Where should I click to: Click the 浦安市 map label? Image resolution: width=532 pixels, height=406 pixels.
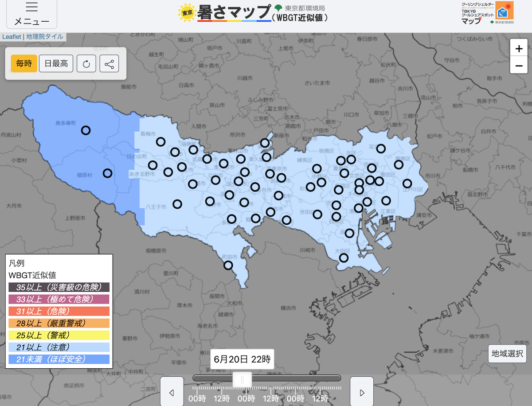coord(423,215)
